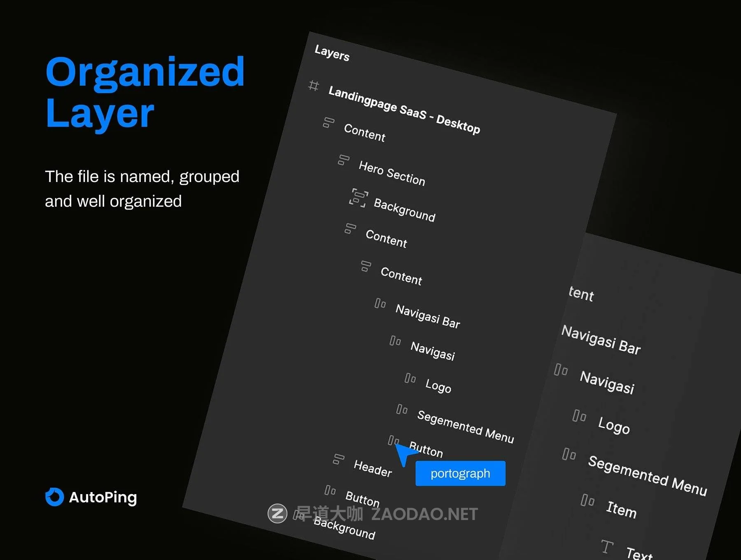Open the Layers panel heading

coord(332,53)
